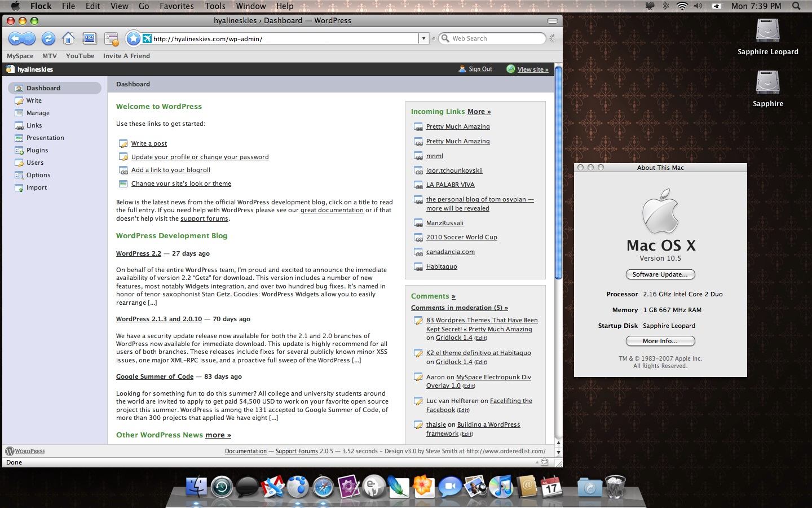Click Sign Out in the WordPress header
This screenshot has height=508, width=812.
[480, 69]
